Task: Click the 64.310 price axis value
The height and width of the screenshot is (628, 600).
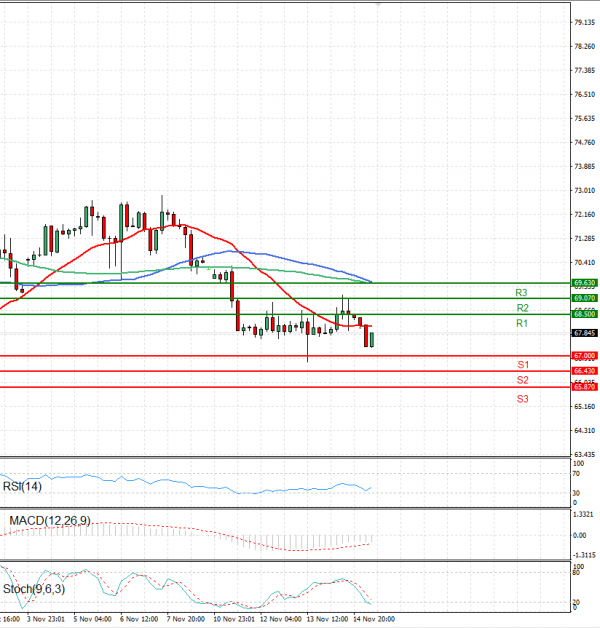Action: click(x=584, y=431)
